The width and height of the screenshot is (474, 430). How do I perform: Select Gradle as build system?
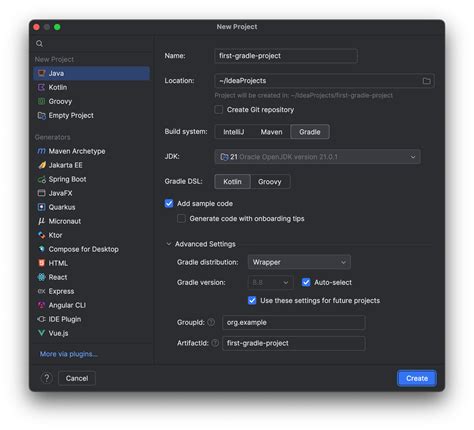click(x=310, y=132)
